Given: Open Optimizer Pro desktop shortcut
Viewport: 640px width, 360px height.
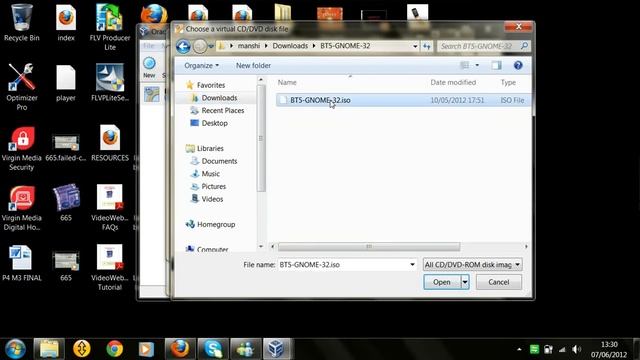Looking at the screenshot, I should pos(22,87).
